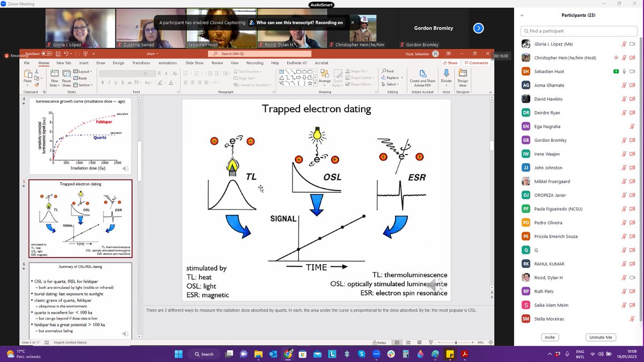
Task: Insert the star shape from shapes gallery
Action: point(310,83)
